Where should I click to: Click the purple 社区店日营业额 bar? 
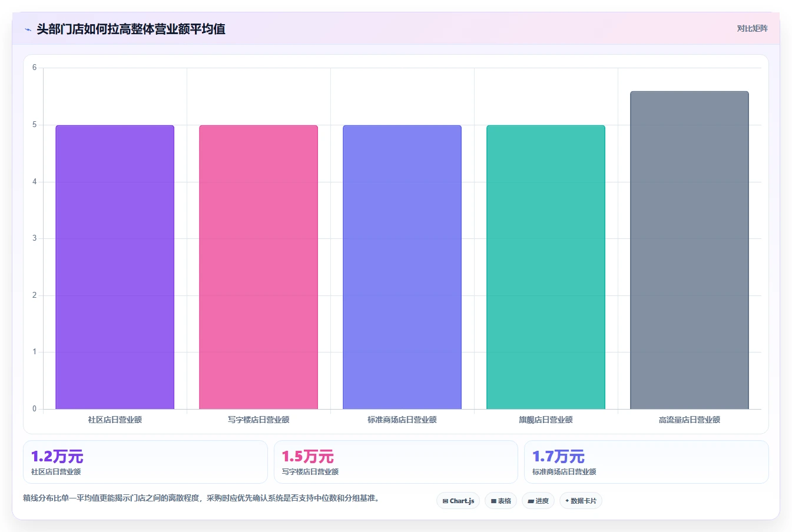[x=115, y=267]
